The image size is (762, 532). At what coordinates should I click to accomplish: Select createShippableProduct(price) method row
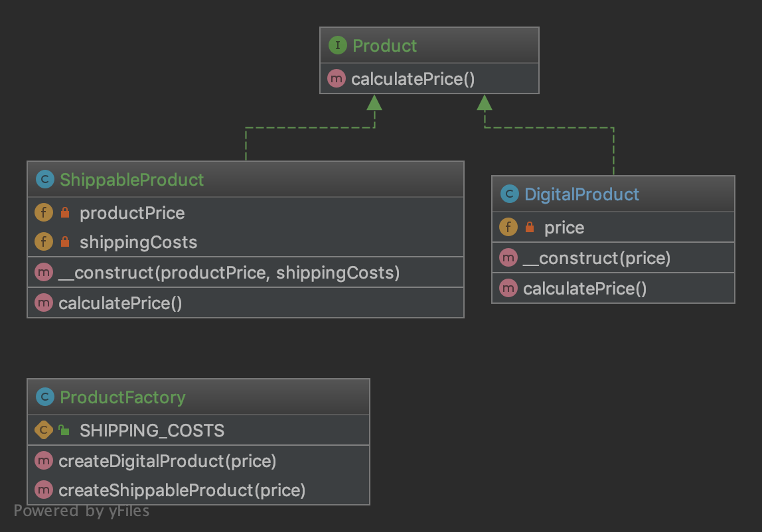[x=198, y=490]
